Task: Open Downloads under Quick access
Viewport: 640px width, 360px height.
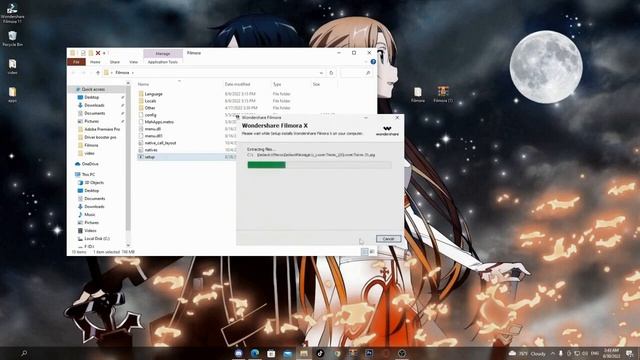Action: pos(94,105)
